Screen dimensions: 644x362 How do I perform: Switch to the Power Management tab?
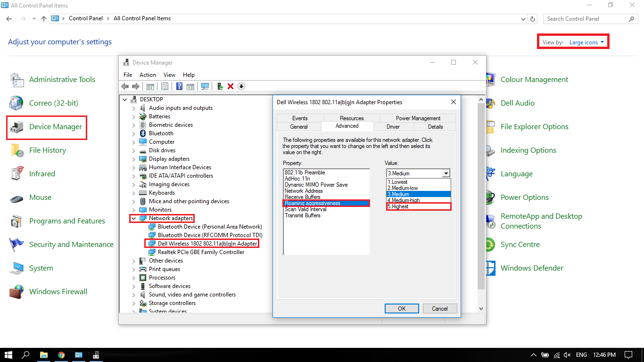pos(418,118)
